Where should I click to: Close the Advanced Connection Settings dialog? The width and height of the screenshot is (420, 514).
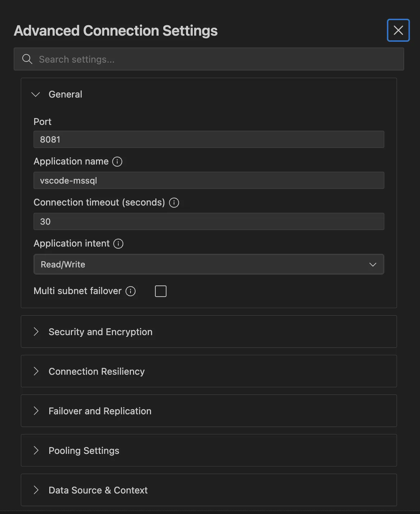398,30
